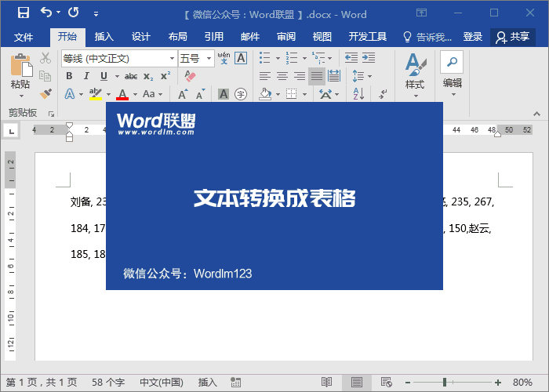Viewport: 549px width, 392px height.
Task: Open the 编辑 editing menu
Action: point(452,74)
